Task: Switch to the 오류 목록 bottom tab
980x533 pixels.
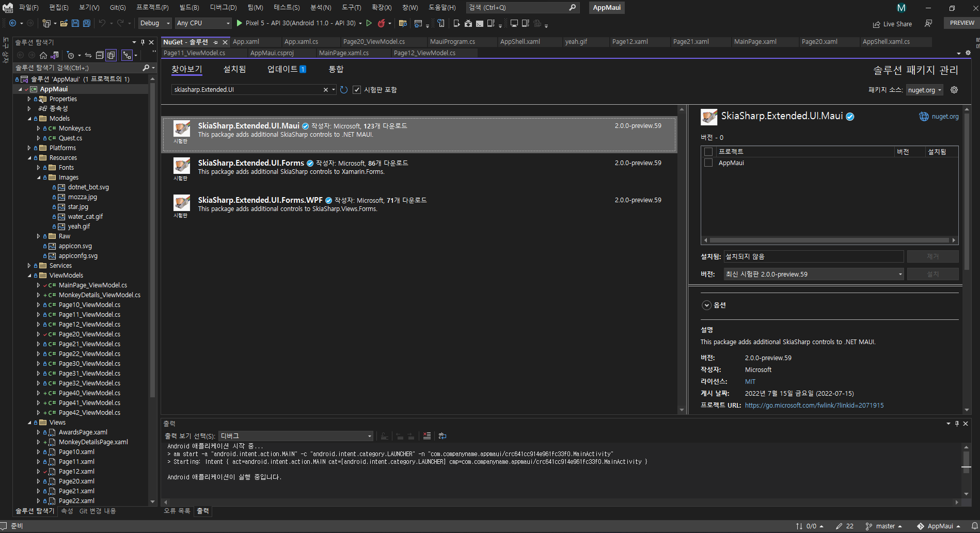Action: coord(177,511)
